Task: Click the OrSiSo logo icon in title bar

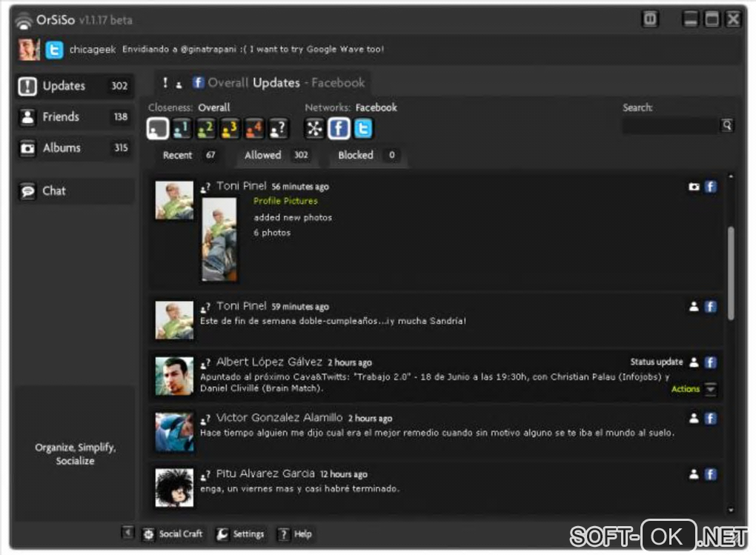Action: coord(24,21)
